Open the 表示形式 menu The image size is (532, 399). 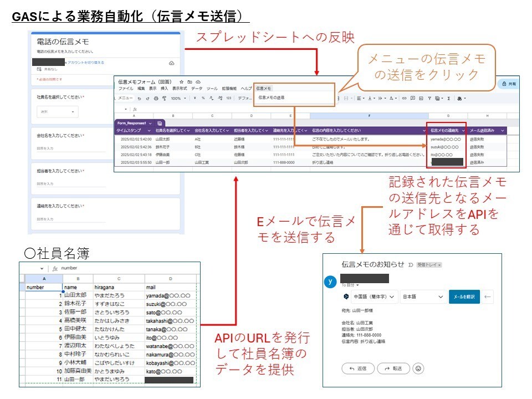tap(180, 89)
